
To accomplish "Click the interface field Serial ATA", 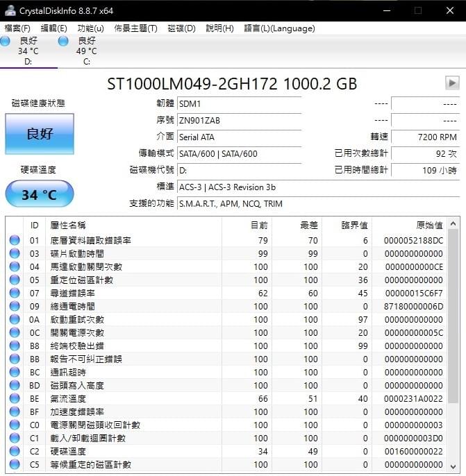I will 239,137.
